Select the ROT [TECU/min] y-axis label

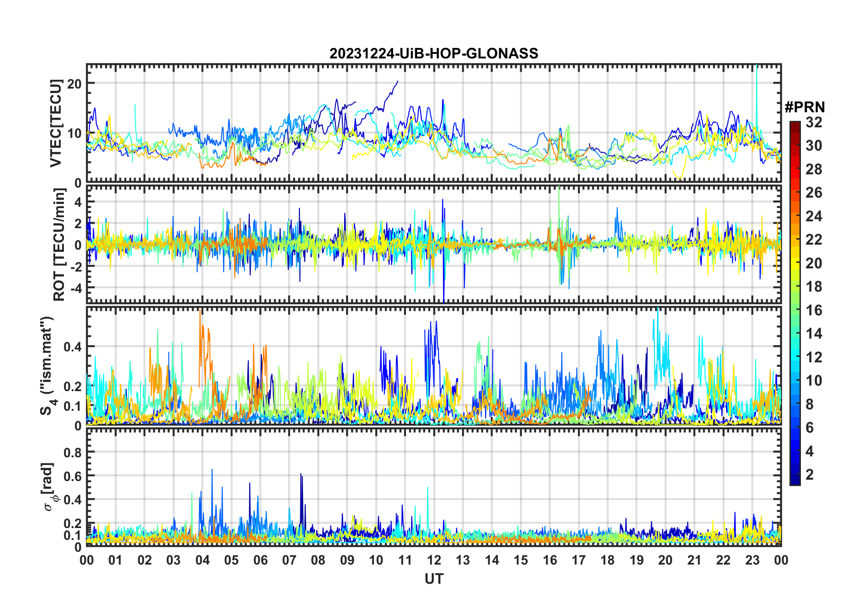pyautogui.click(x=59, y=245)
